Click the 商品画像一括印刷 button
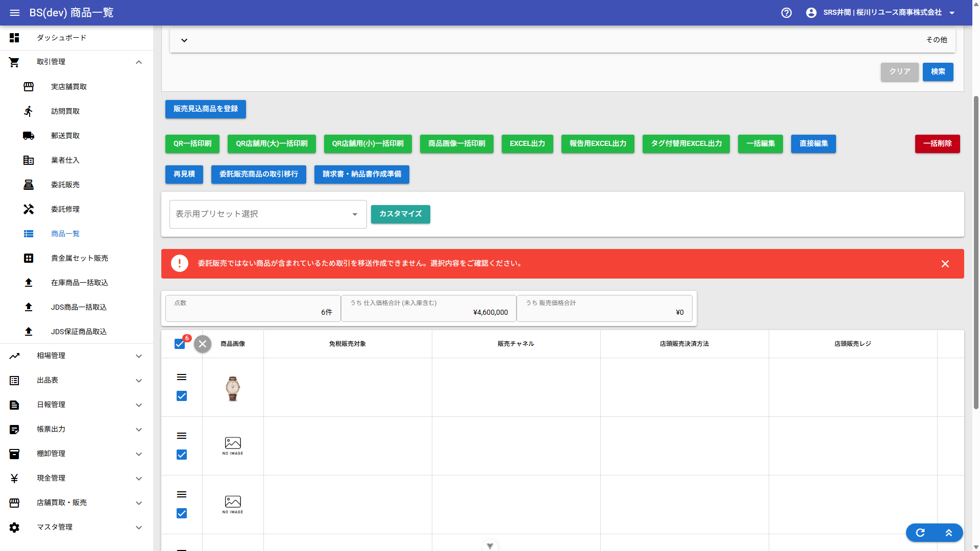 pyautogui.click(x=457, y=144)
